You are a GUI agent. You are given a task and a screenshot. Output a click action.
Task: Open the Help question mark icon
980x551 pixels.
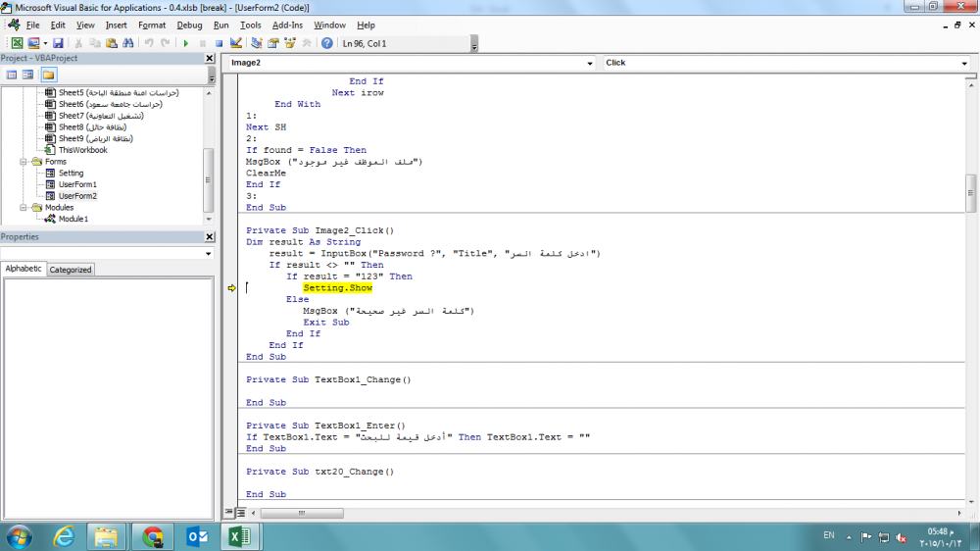[x=326, y=43]
